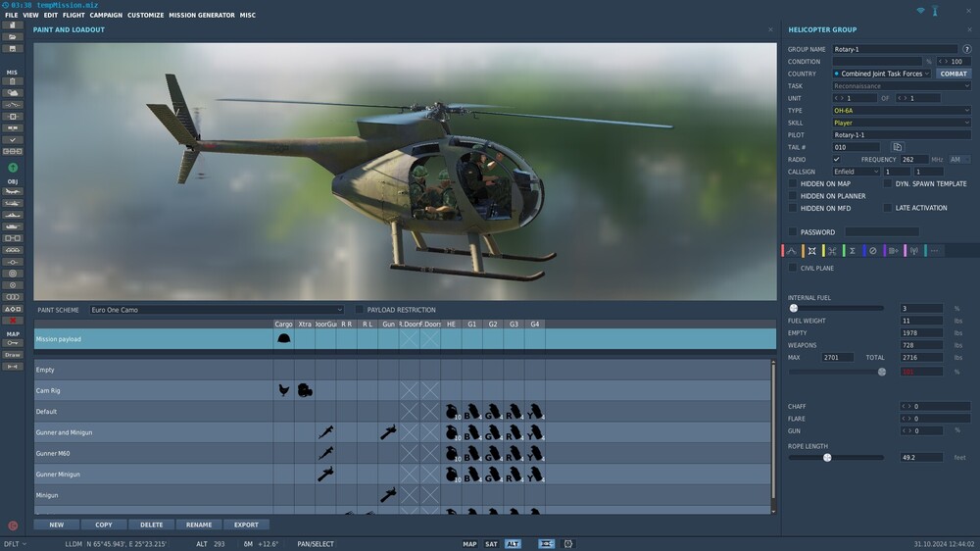Open the weather cloud icon

[13, 92]
